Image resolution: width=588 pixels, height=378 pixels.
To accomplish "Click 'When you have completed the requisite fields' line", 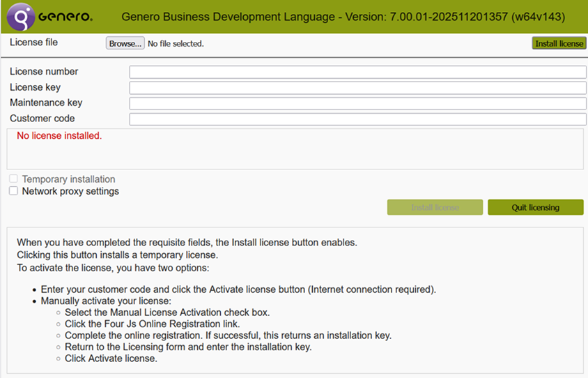I will click(x=187, y=243).
